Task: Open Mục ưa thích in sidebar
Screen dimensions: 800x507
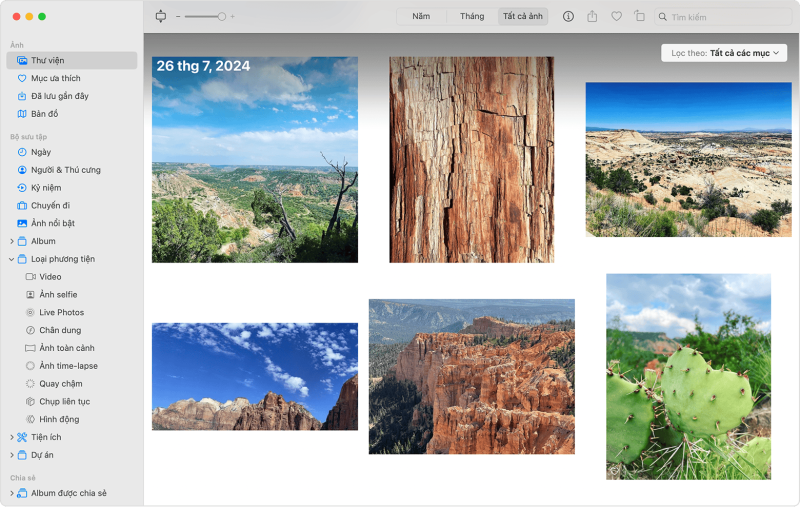Action: [55, 78]
